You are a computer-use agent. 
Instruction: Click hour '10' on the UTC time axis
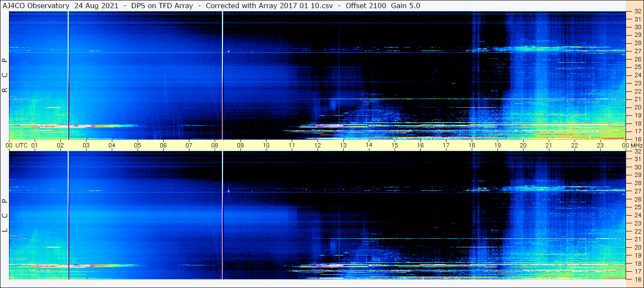266,145
